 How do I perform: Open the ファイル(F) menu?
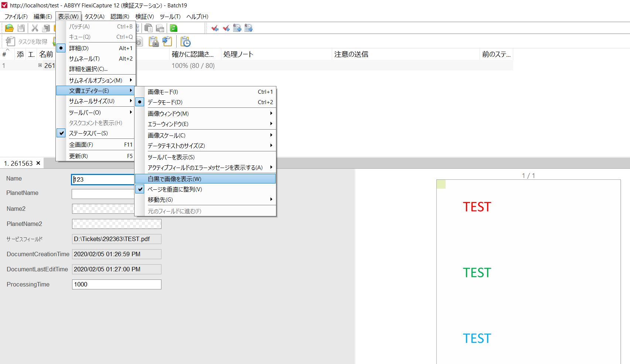point(16,17)
